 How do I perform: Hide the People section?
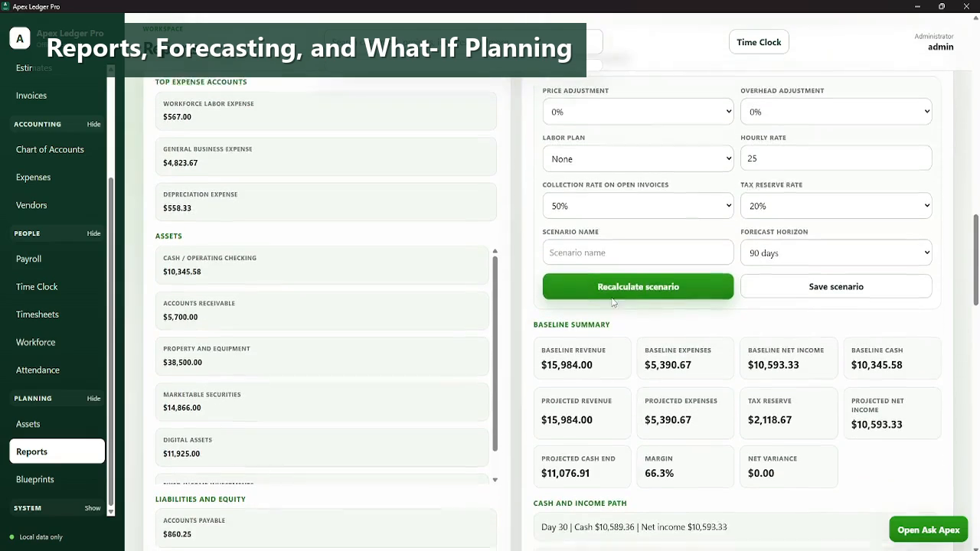93,233
